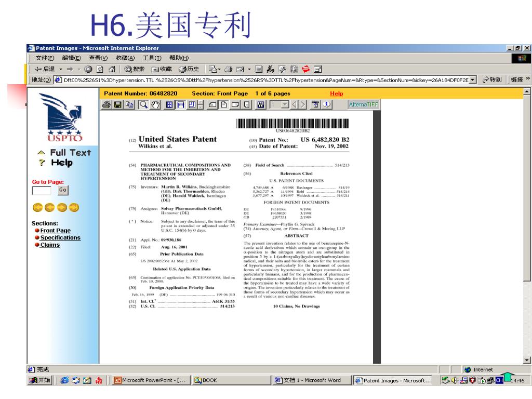
Task: Click the browser stop icon
Action: click(88, 69)
